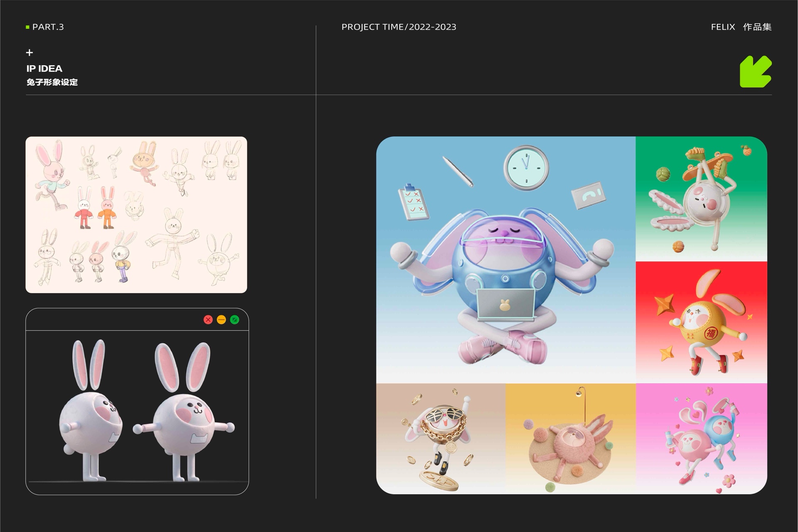The width and height of the screenshot is (798, 532).
Task: Open the furry pink rabbit on yellow background
Action: pos(571,438)
